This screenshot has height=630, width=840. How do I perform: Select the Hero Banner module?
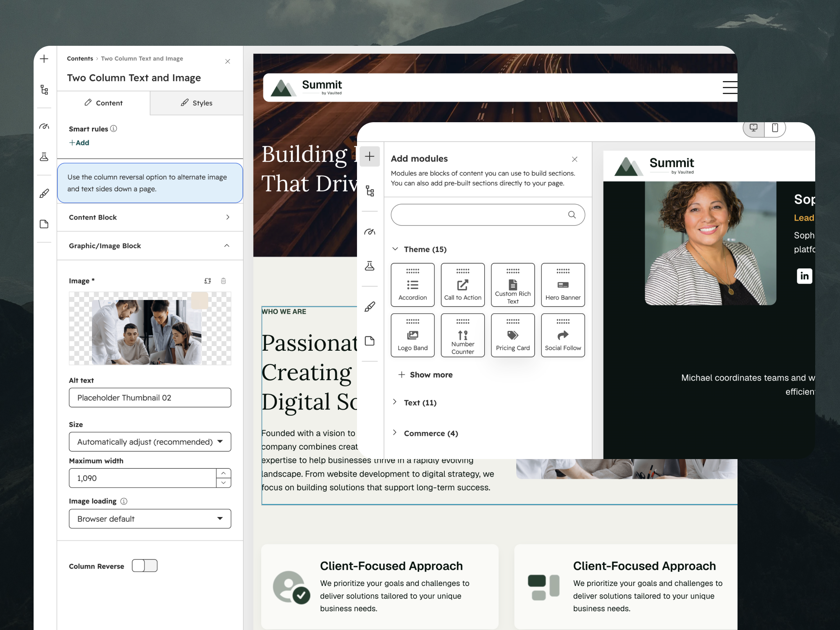coord(563,285)
